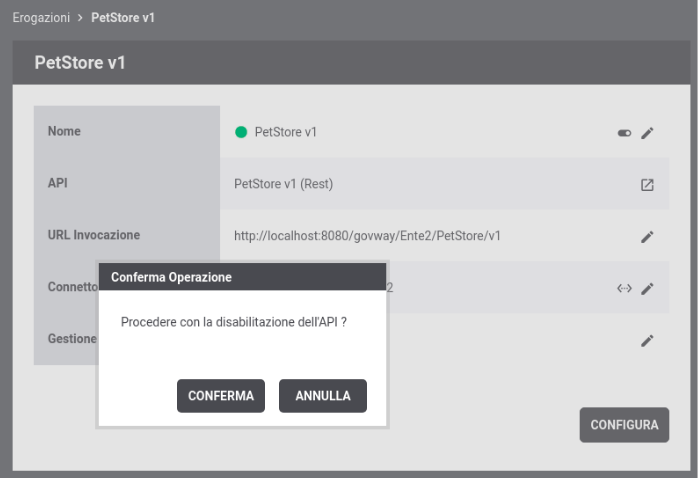Go back to Erogazioni in breadcrumb
This screenshot has height=478, width=698.
(x=41, y=18)
